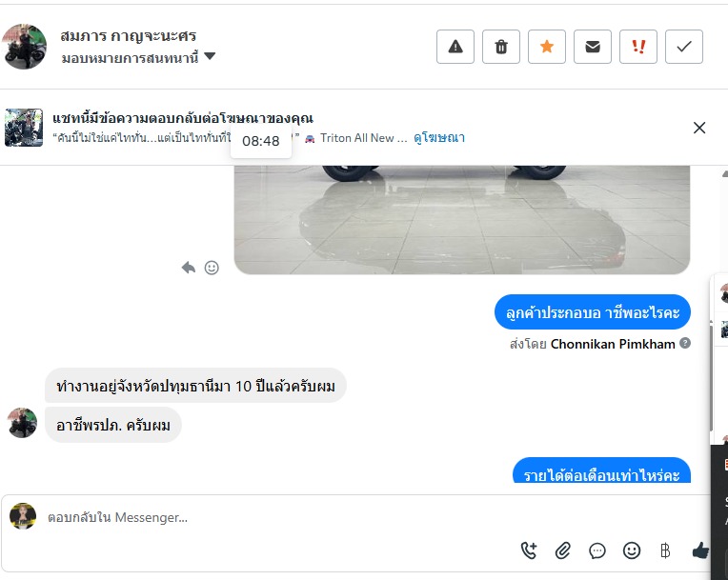Image resolution: width=728 pixels, height=580 pixels.
Task: Toggle the red priority exclamation marks
Action: coord(638,47)
